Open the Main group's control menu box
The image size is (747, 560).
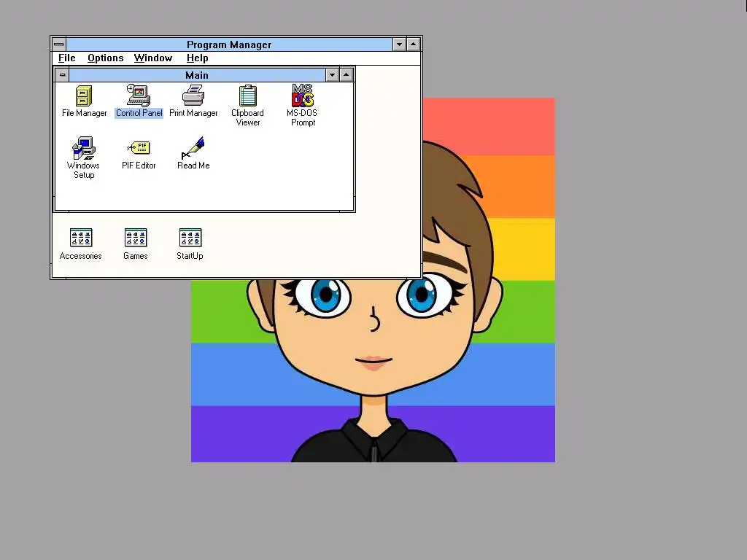pos(62,75)
